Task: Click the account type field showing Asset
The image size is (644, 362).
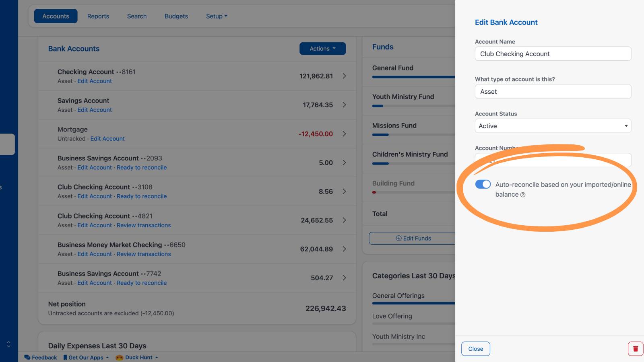Action: (x=553, y=92)
